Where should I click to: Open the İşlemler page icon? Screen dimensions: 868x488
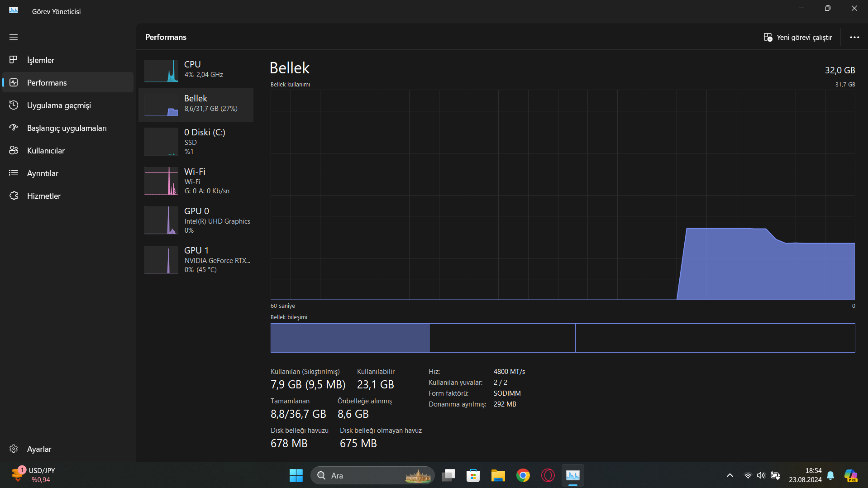[14, 60]
